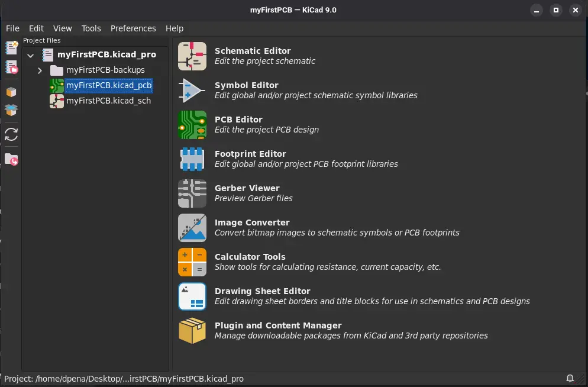Open project directory via sidebar folder icon

[x=11, y=159]
